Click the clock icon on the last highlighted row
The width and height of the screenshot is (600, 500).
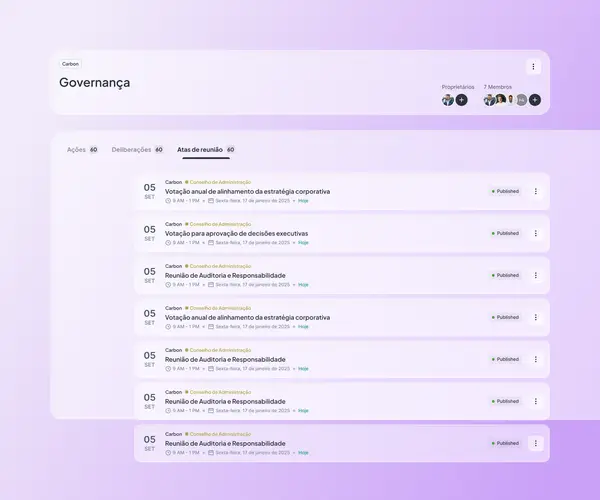point(168,453)
